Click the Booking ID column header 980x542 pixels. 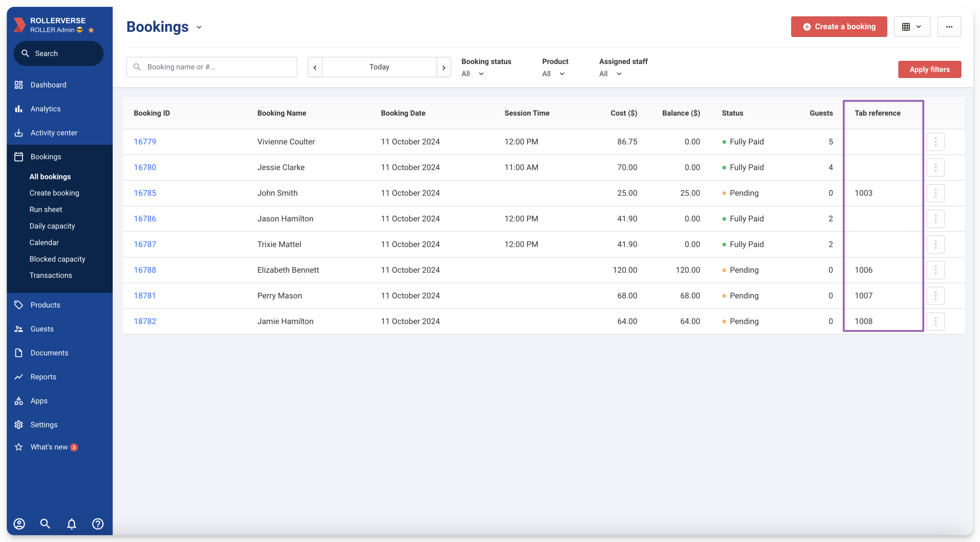[152, 113]
